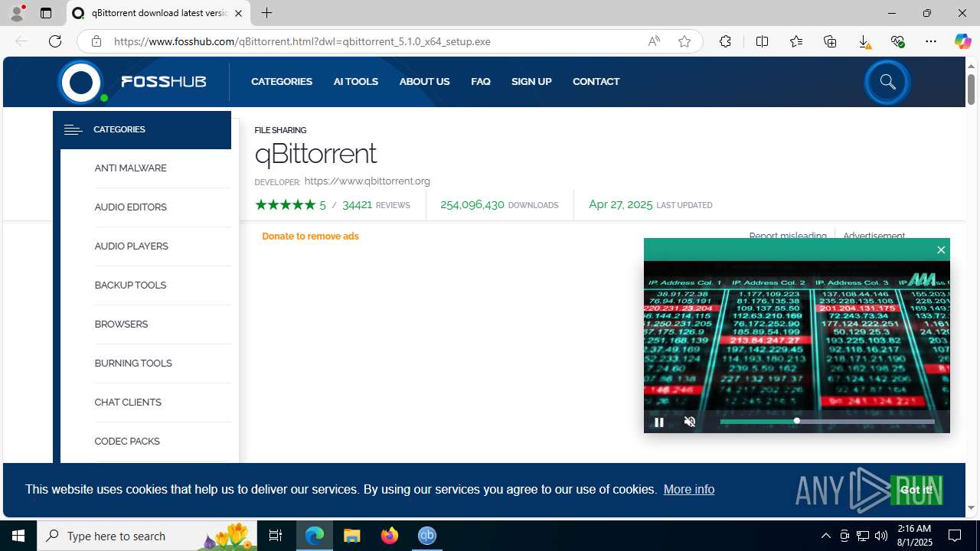
Task: Open the Downloads icon with warning
Action: coord(864,41)
